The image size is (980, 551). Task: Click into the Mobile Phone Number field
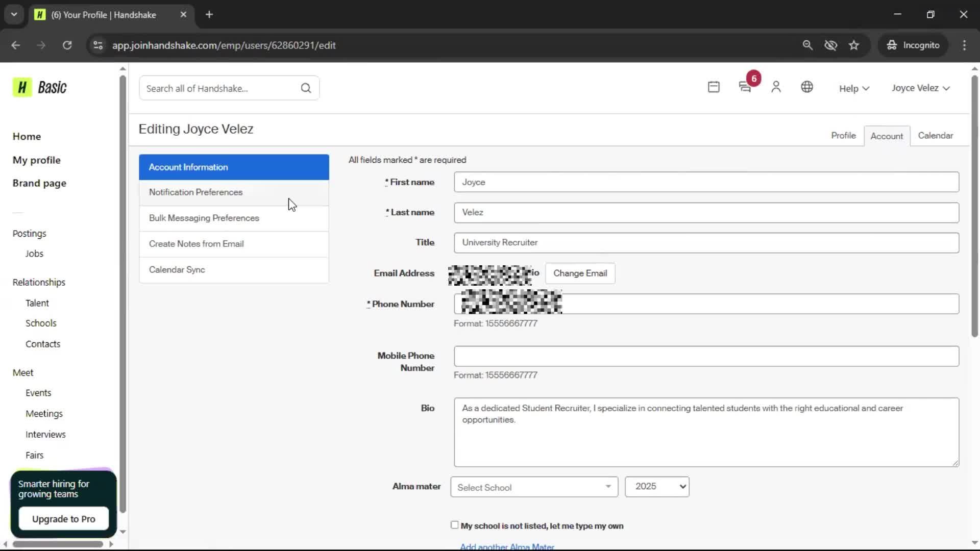tap(706, 356)
